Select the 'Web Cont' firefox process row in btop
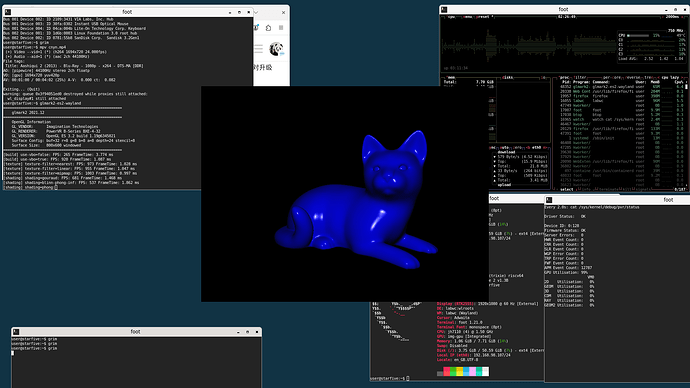The image size is (690, 388). coord(621,92)
